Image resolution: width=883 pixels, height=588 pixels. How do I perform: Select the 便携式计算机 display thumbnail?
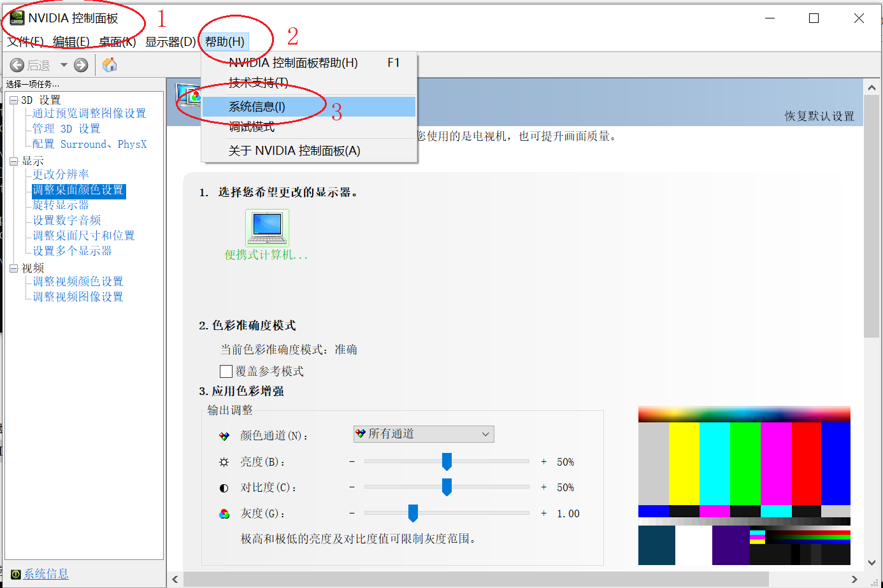[x=267, y=227]
